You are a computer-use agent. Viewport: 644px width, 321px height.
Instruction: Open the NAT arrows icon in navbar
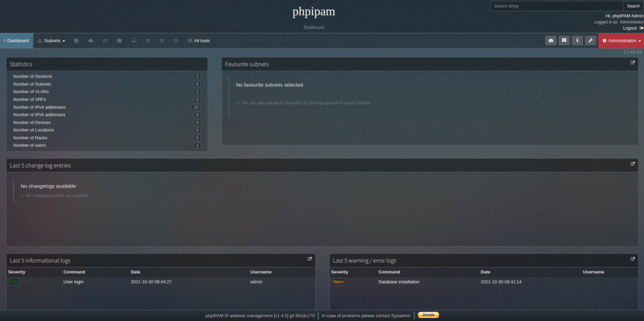click(x=105, y=41)
